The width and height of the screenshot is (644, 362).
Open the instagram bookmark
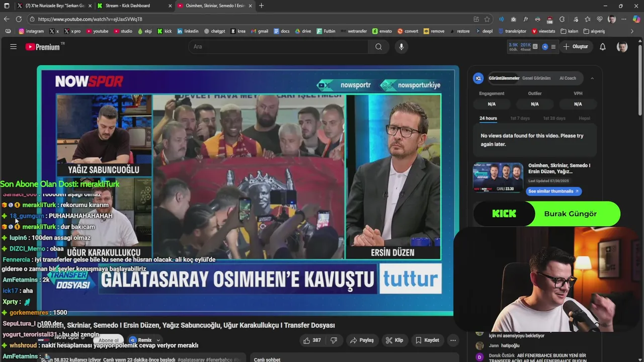(x=31, y=31)
